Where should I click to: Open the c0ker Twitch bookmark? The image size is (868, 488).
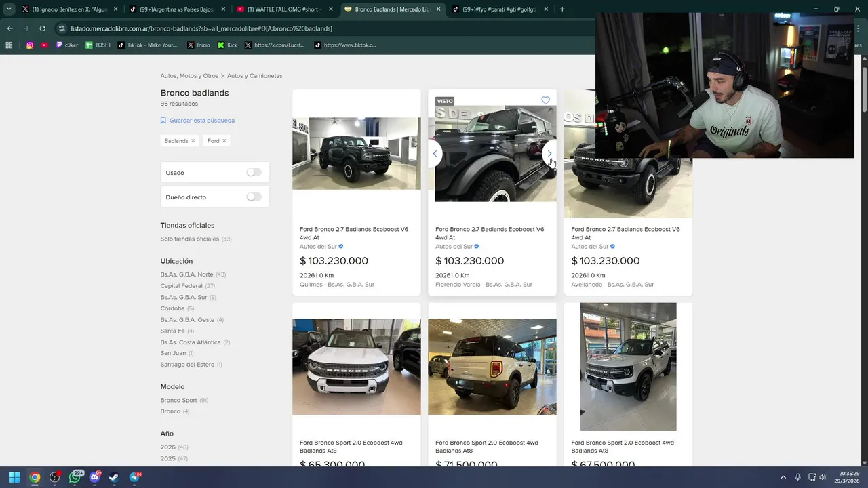(x=66, y=45)
